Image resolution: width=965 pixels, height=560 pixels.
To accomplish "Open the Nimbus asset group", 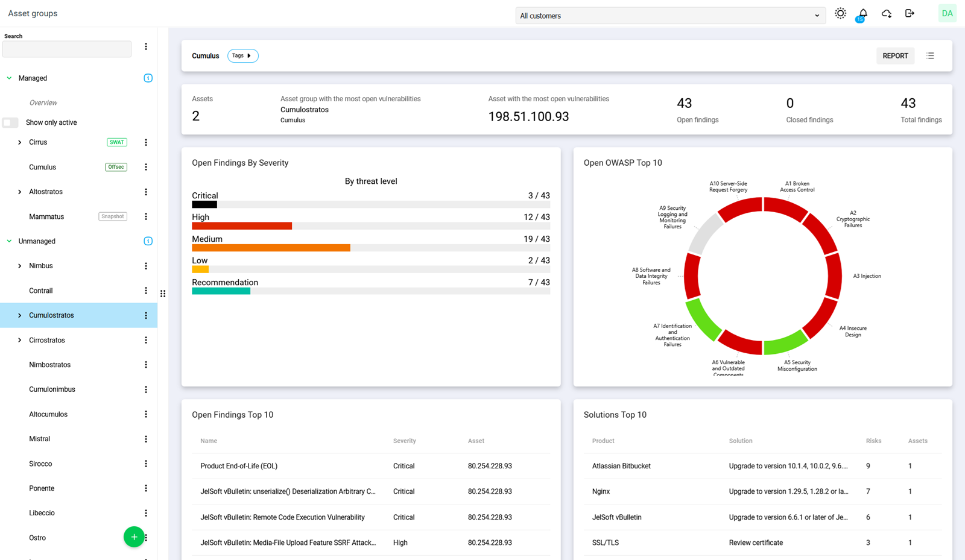I will click(19, 265).
